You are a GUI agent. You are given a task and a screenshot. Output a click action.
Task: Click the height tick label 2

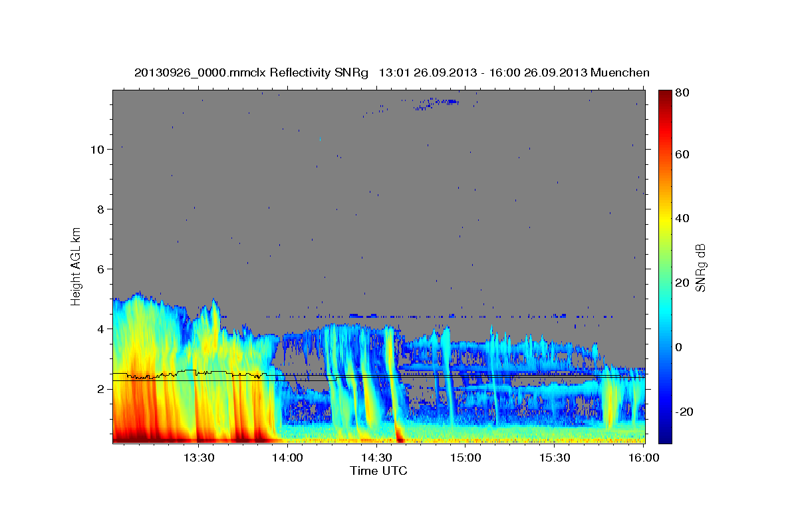coord(100,388)
